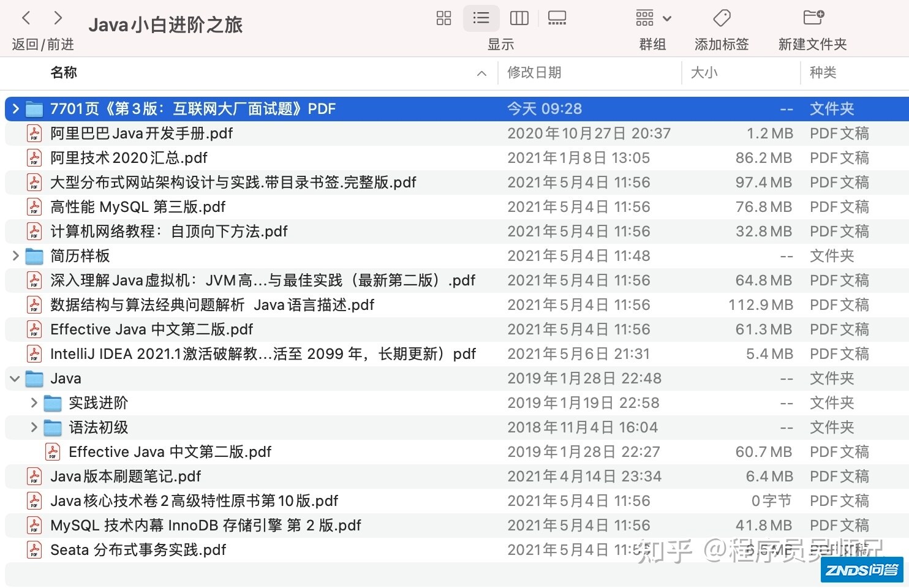Select the 阿里巴巴Java开发手册.pdf file icon
909x588 pixels.
click(x=34, y=134)
